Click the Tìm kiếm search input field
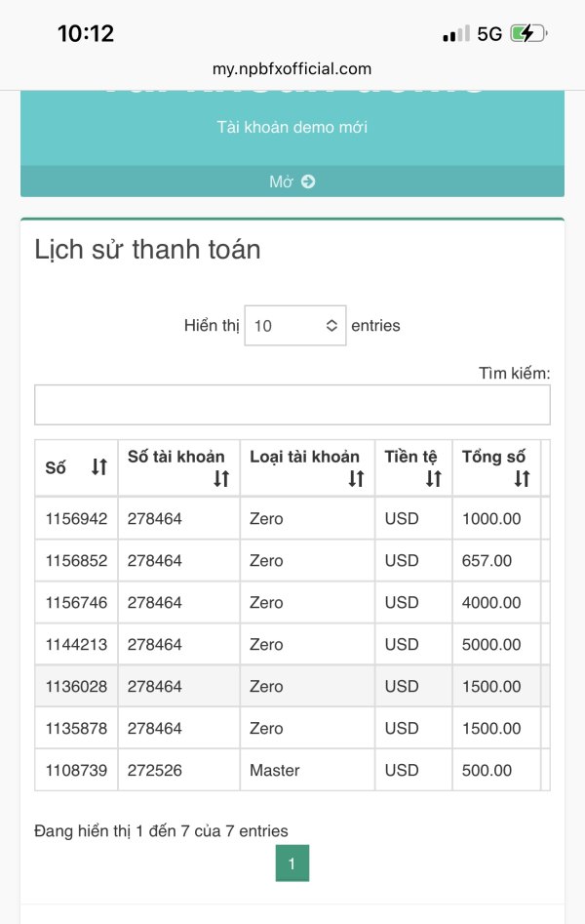The width and height of the screenshot is (585, 924). (292, 405)
